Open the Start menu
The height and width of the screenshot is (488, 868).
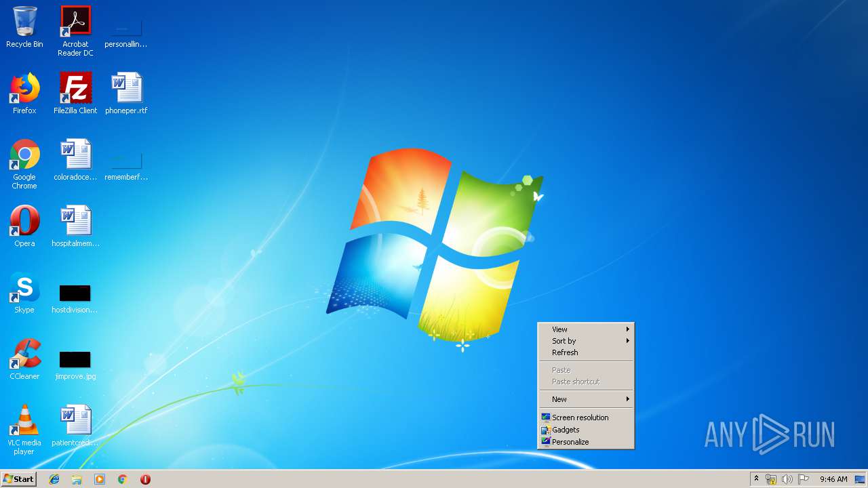(18, 479)
